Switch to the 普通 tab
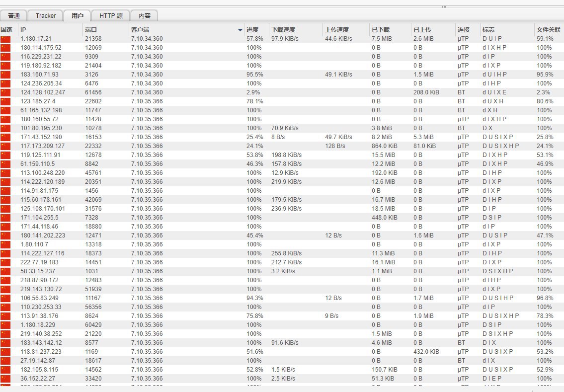 click(14, 16)
